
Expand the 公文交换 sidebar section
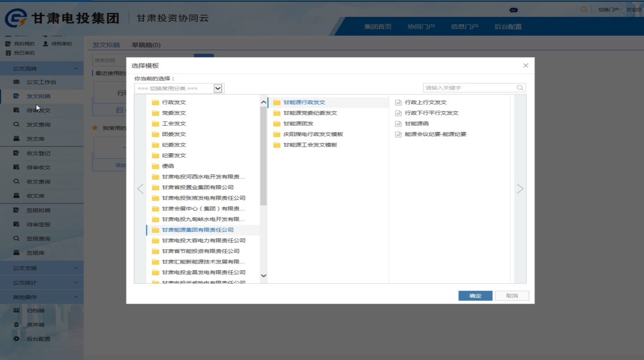(x=76, y=268)
